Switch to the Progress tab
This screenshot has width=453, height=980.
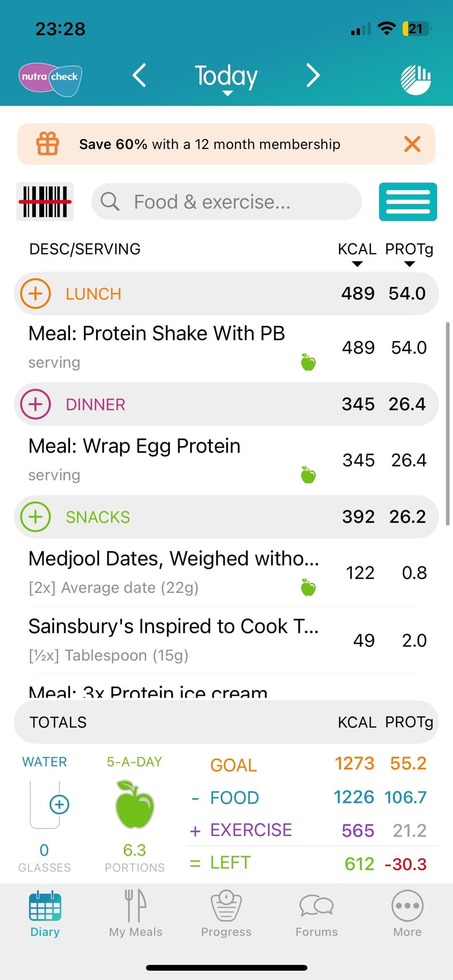[x=226, y=913]
